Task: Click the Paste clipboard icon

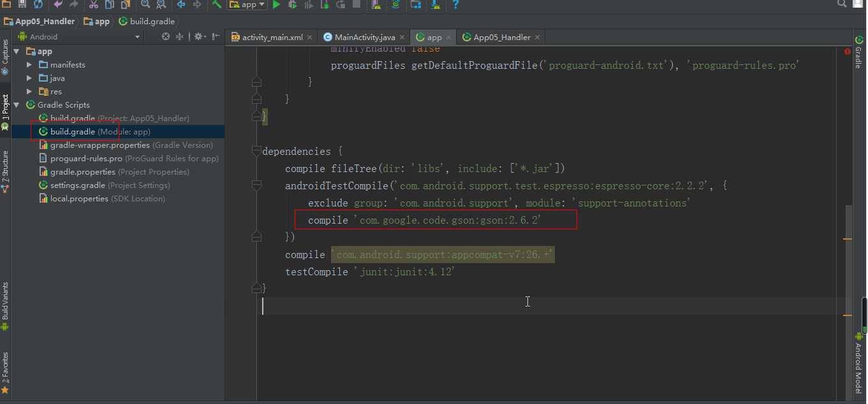Action: pos(125,4)
